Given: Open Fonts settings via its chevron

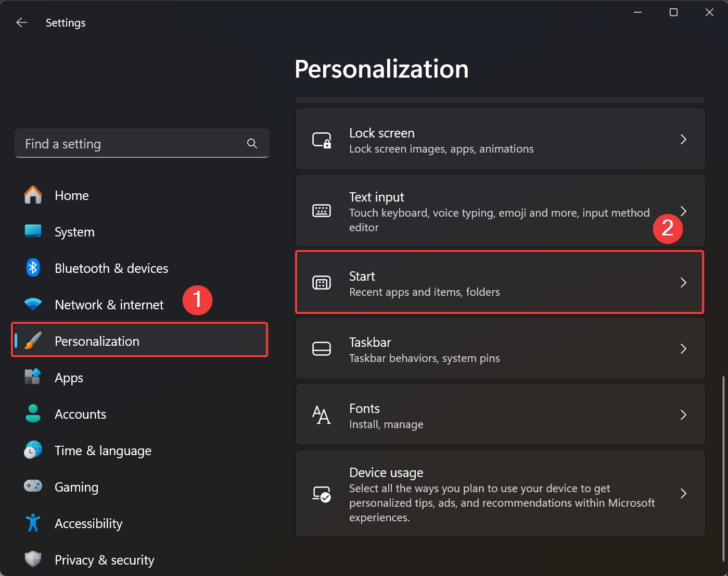Looking at the screenshot, I should pos(683,415).
